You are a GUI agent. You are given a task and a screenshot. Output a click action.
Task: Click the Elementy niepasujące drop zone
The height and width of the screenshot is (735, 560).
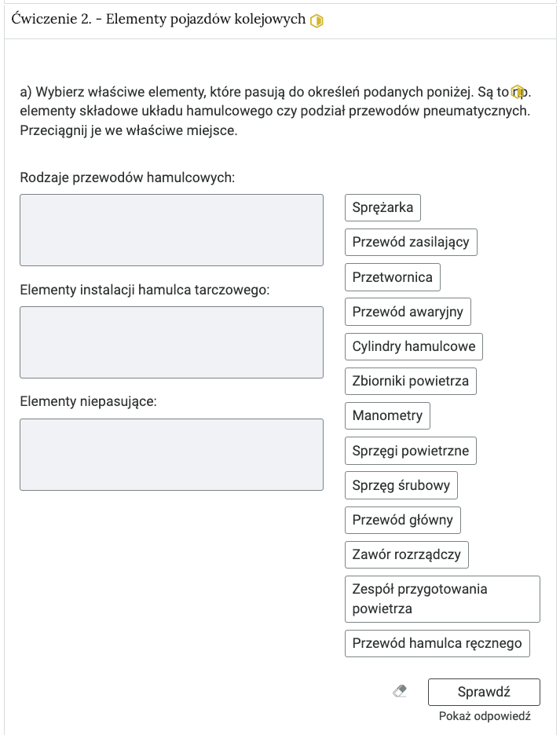[x=171, y=455]
